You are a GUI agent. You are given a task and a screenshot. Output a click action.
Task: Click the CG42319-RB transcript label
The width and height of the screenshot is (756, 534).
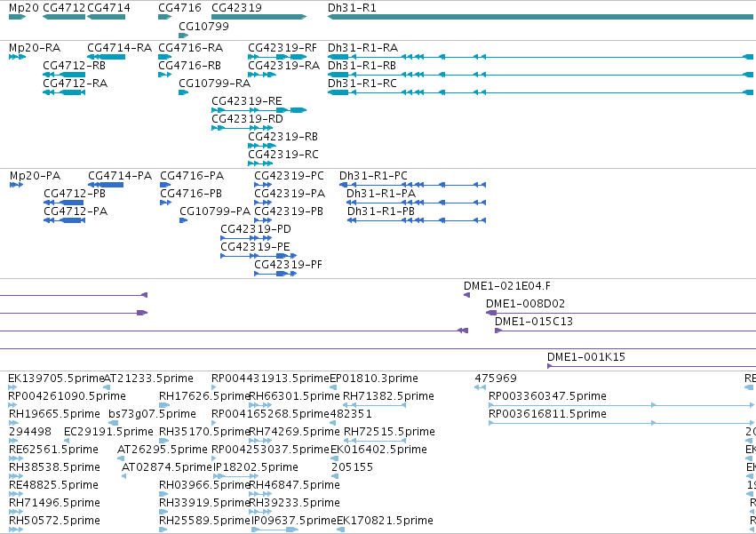tap(283, 137)
